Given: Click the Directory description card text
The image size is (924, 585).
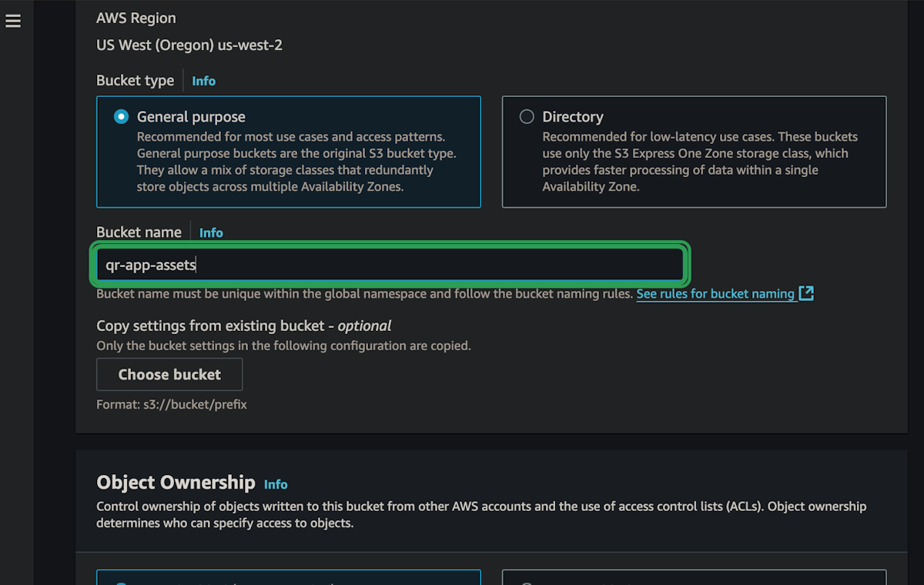Looking at the screenshot, I should (x=700, y=162).
